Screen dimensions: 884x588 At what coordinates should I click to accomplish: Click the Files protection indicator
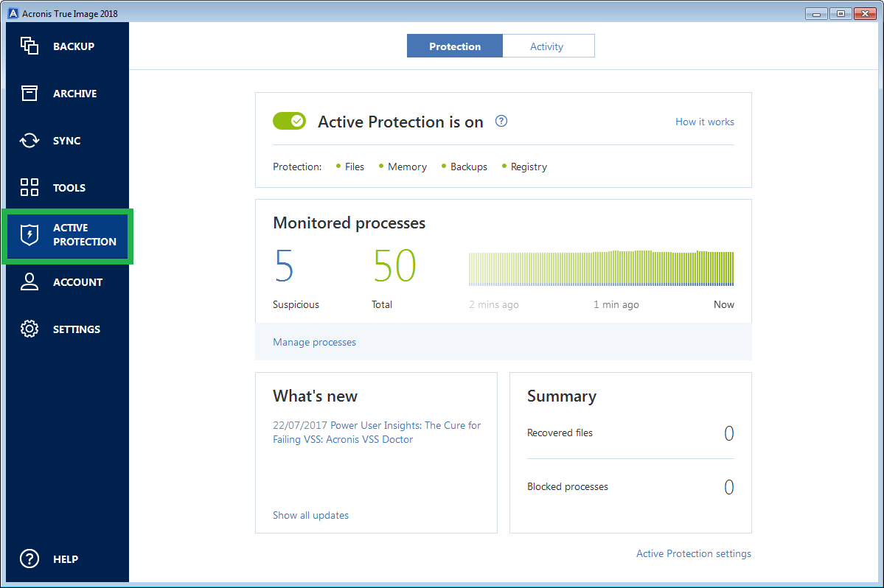[x=350, y=167]
